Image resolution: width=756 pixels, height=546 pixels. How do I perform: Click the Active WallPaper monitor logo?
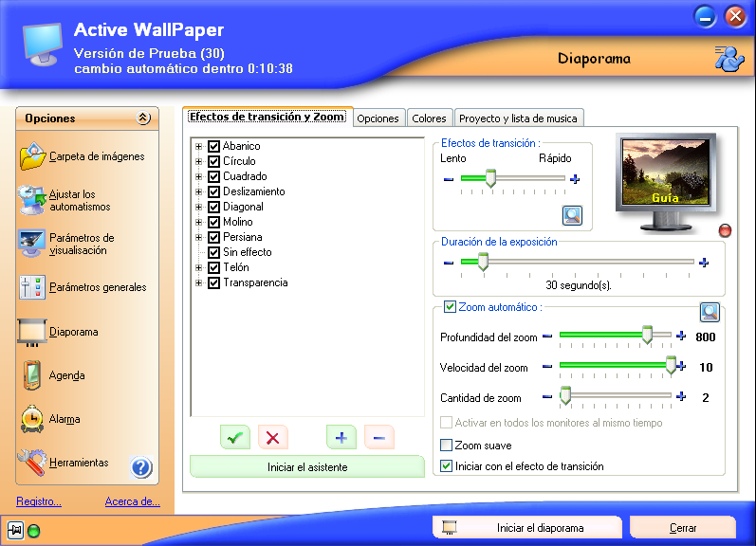coord(43,45)
